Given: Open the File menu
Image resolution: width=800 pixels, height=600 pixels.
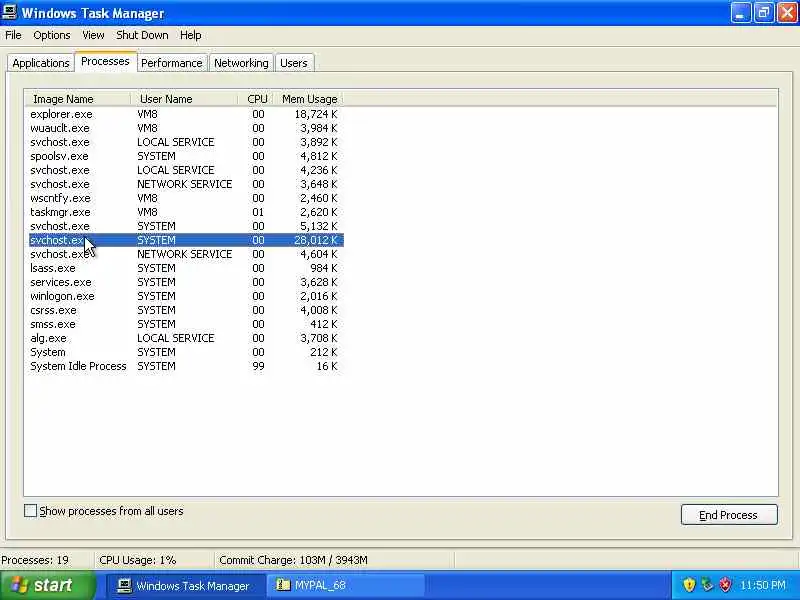Looking at the screenshot, I should 13,35.
